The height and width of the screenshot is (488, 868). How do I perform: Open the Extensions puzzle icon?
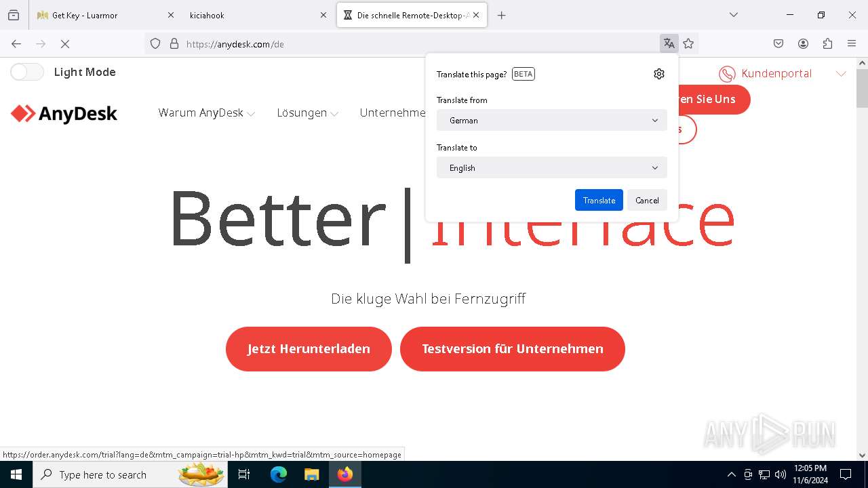[x=827, y=43]
